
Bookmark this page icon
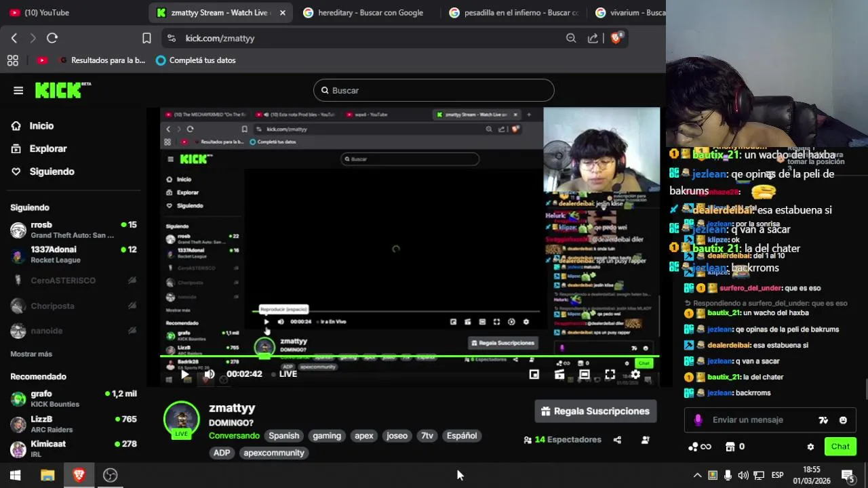(x=146, y=38)
